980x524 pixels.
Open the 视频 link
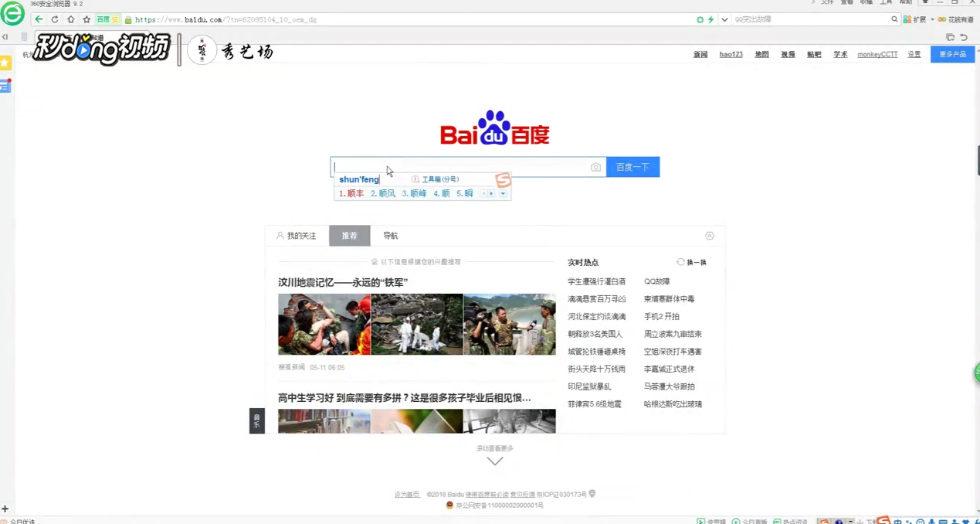788,55
